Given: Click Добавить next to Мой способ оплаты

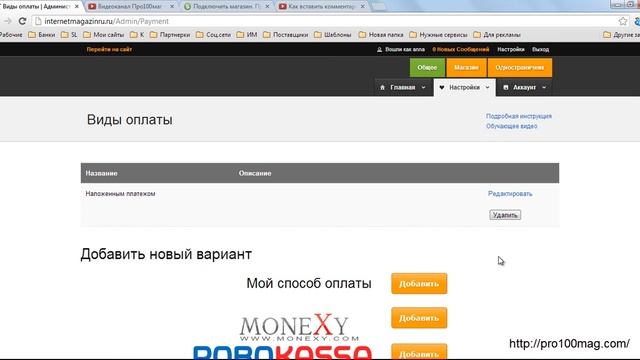Looking at the screenshot, I should 419,284.
